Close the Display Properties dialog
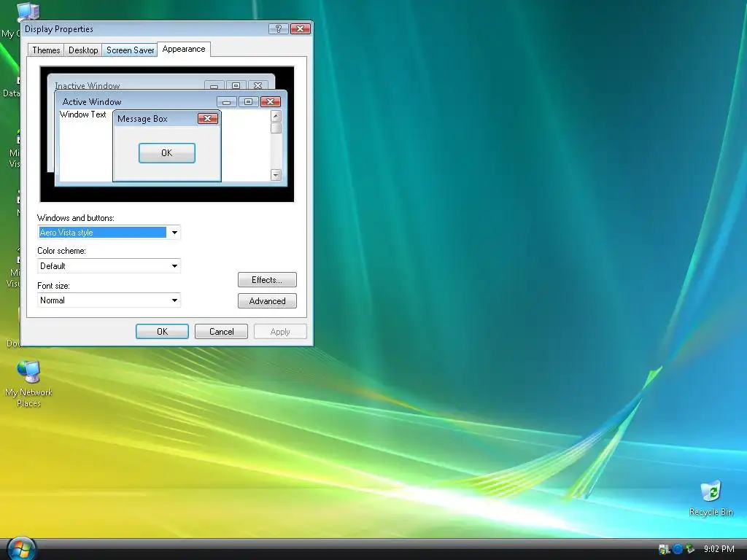 point(301,29)
